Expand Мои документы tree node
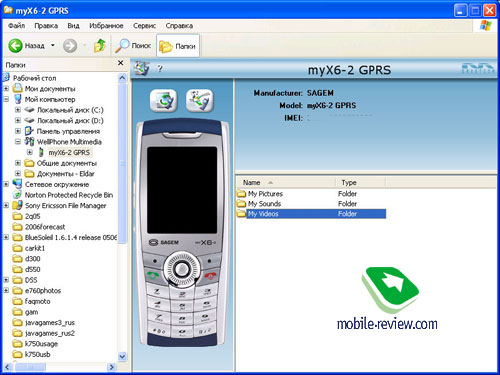500x375 pixels. coord(6,89)
